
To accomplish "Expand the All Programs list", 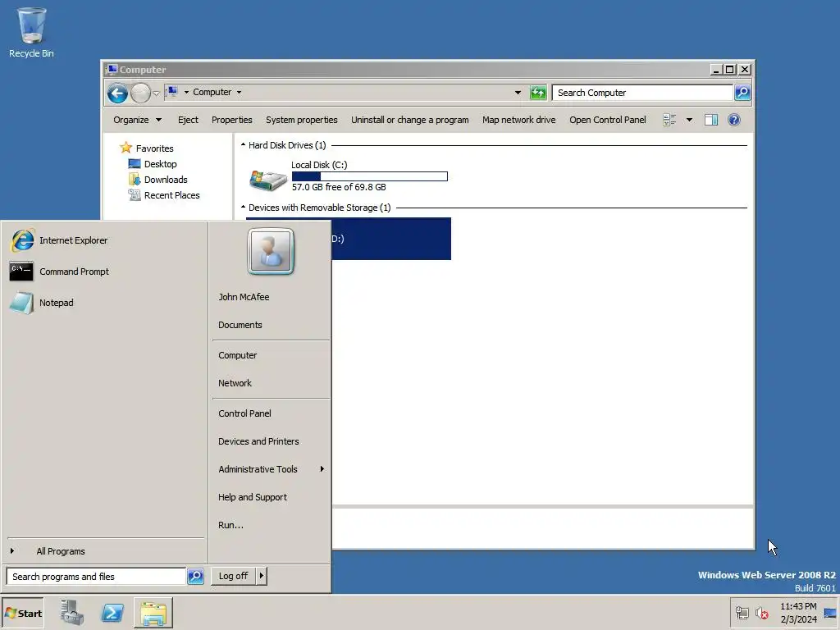I will point(60,551).
